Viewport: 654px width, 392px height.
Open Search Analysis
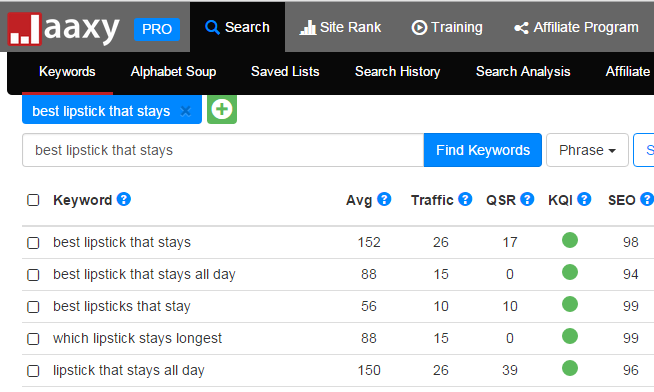pyautogui.click(x=523, y=71)
